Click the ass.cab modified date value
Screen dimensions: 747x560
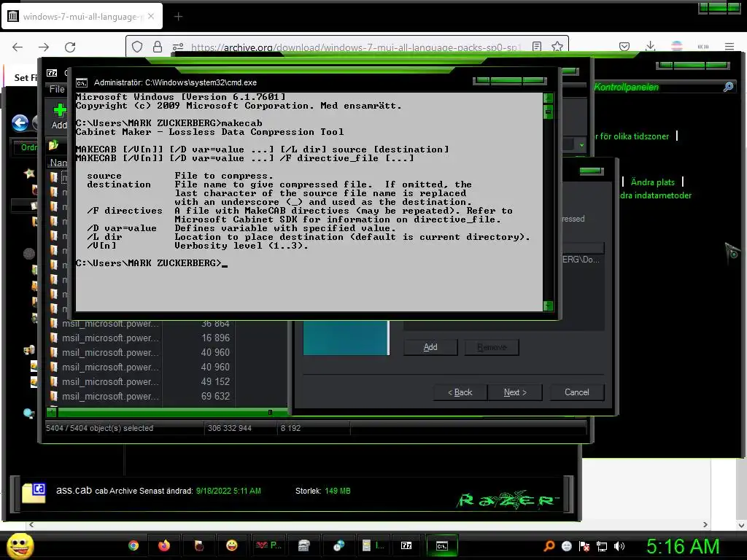click(x=228, y=491)
